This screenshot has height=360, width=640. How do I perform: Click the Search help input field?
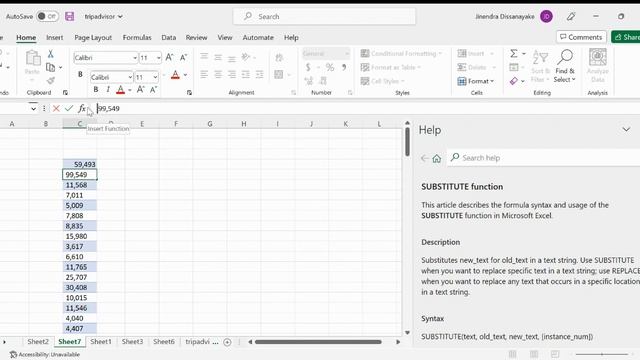point(544,158)
